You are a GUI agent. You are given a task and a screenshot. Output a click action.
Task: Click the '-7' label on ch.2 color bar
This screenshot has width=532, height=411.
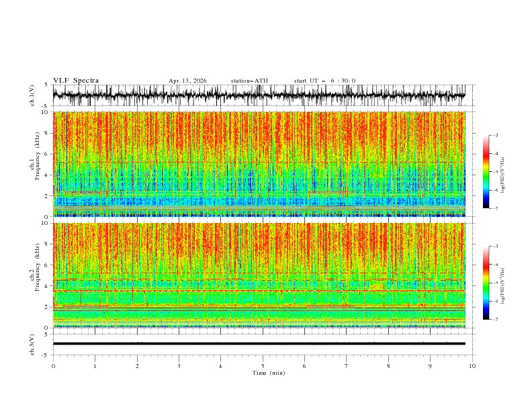pyautogui.click(x=495, y=319)
